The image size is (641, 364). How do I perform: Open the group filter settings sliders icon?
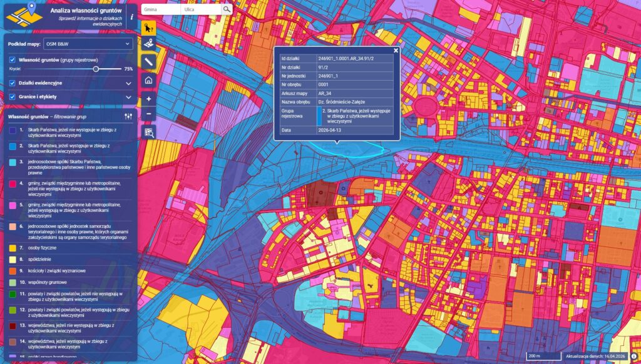click(x=128, y=116)
